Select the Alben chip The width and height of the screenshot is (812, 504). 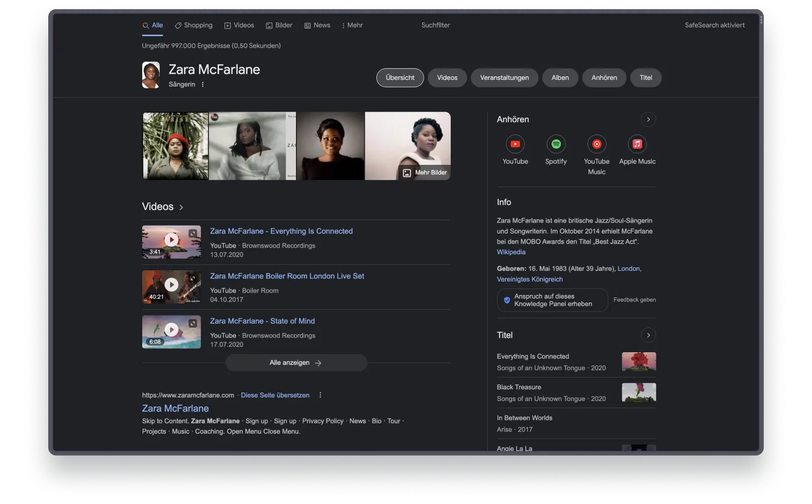point(560,78)
